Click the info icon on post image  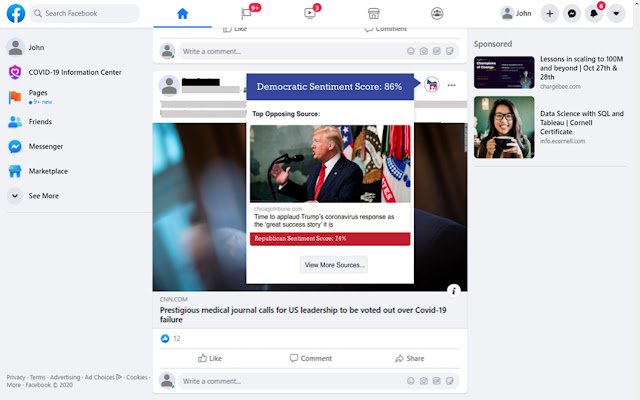click(x=453, y=290)
